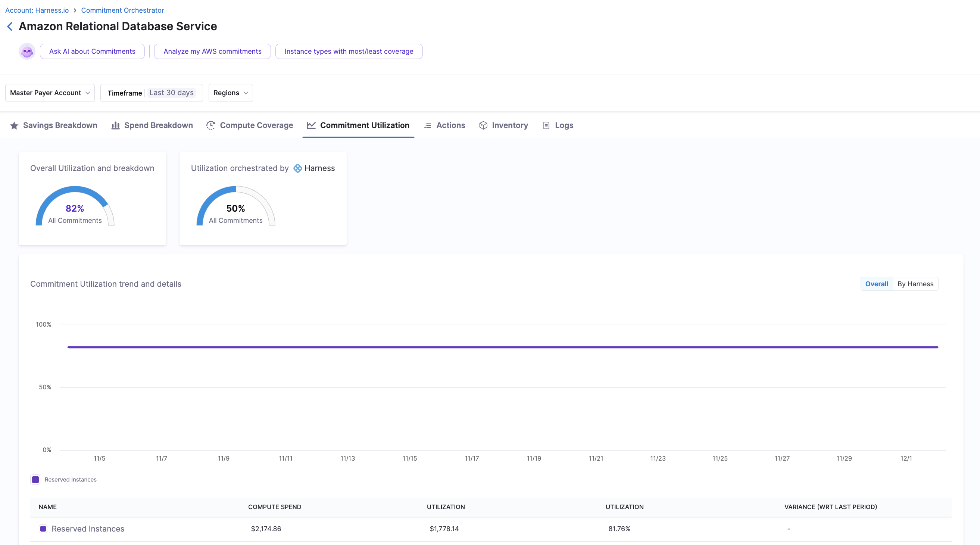Viewport: 980px width, 545px height.
Task: Click the AI assistant avatar icon
Action: (27, 52)
